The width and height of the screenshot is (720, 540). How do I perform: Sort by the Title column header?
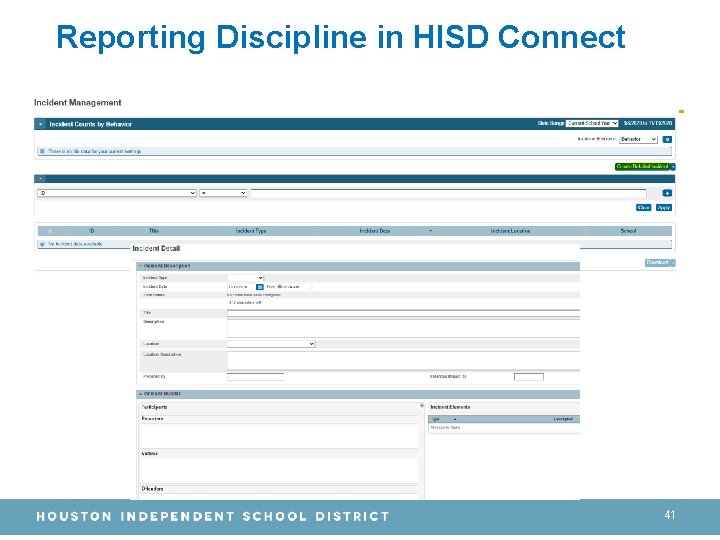[x=154, y=231]
